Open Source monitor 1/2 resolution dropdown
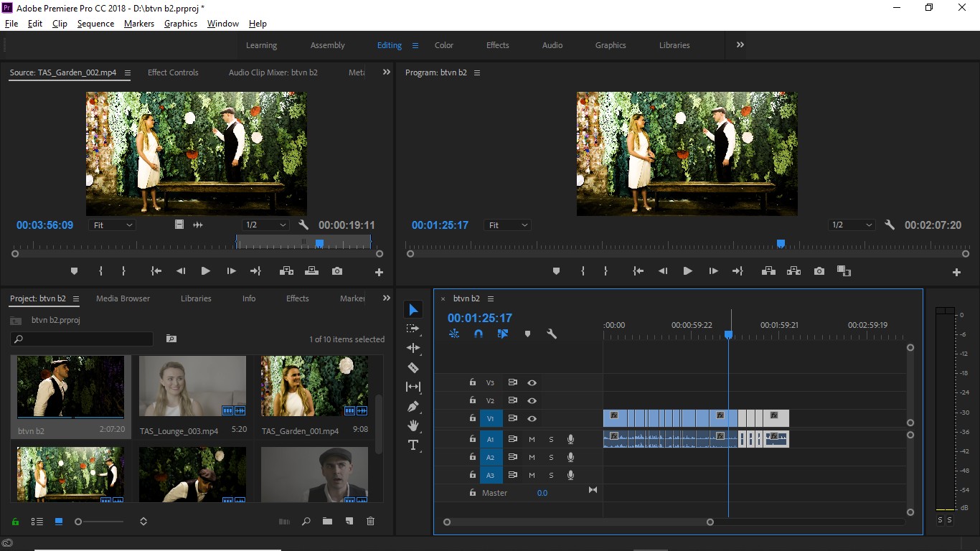This screenshot has width=980, height=551. click(x=265, y=225)
